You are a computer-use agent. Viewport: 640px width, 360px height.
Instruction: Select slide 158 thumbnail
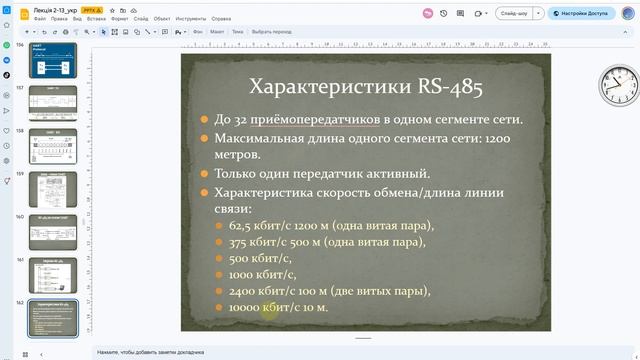[x=53, y=147]
